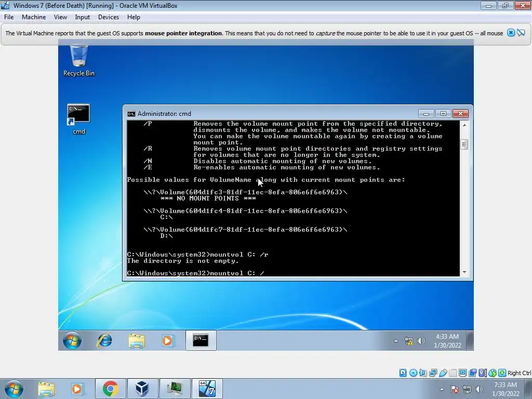The height and width of the screenshot is (399, 532).
Task: Click the volume path ending 604d1fc7
Action: coord(245,230)
